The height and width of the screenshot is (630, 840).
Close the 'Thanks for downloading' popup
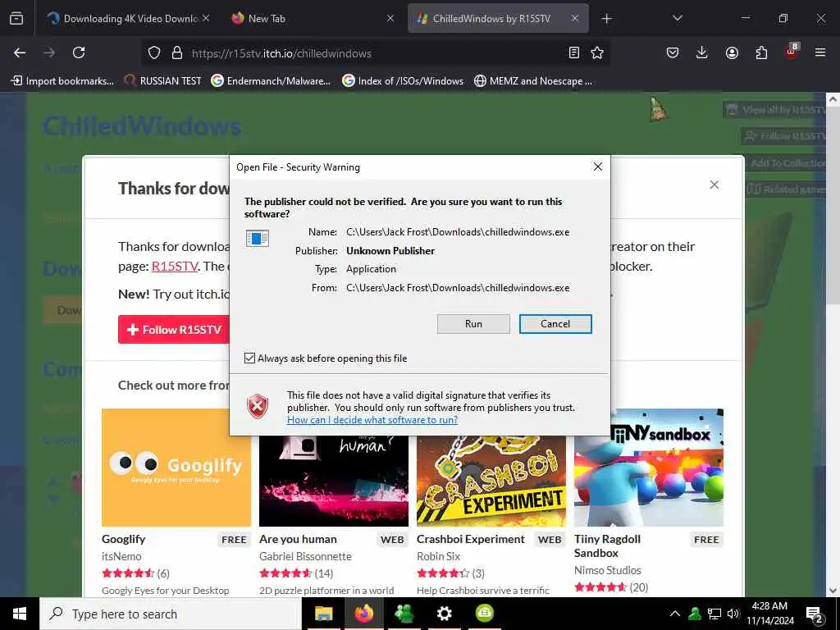(714, 185)
